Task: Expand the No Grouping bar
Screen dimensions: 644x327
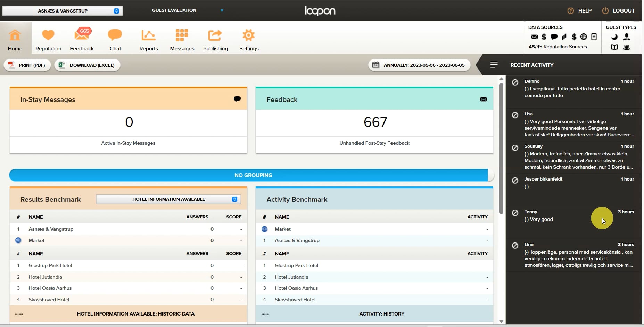Action: [x=251, y=175]
